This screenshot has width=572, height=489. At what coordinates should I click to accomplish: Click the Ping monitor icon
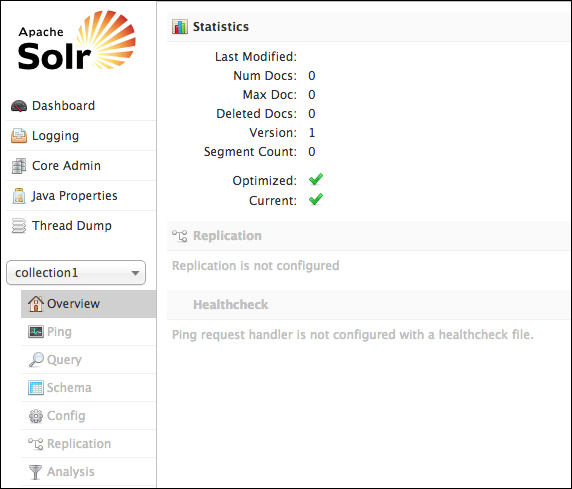[36, 332]
